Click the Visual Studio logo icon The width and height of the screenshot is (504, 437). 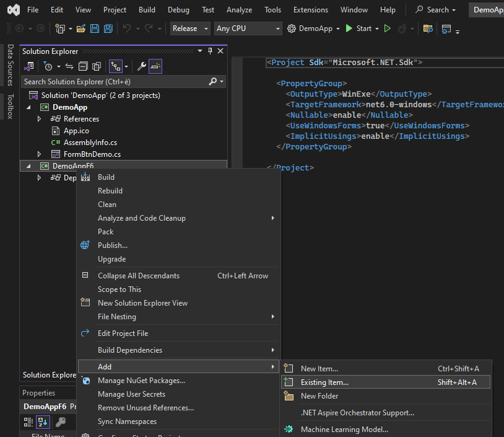point(13,10)
